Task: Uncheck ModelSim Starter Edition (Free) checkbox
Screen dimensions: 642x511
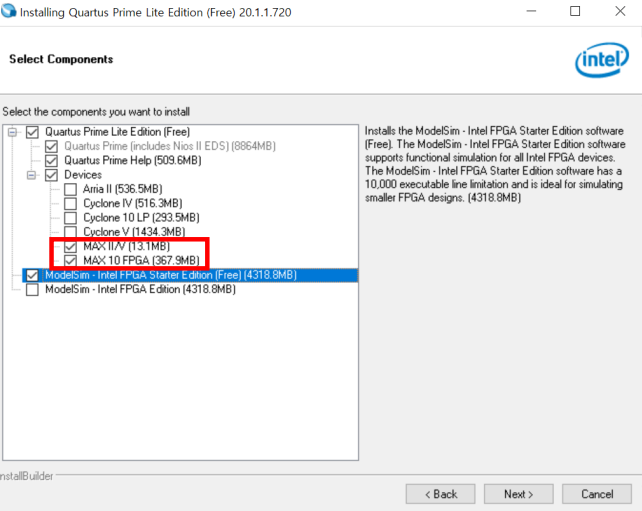Action: pos(32,275)
